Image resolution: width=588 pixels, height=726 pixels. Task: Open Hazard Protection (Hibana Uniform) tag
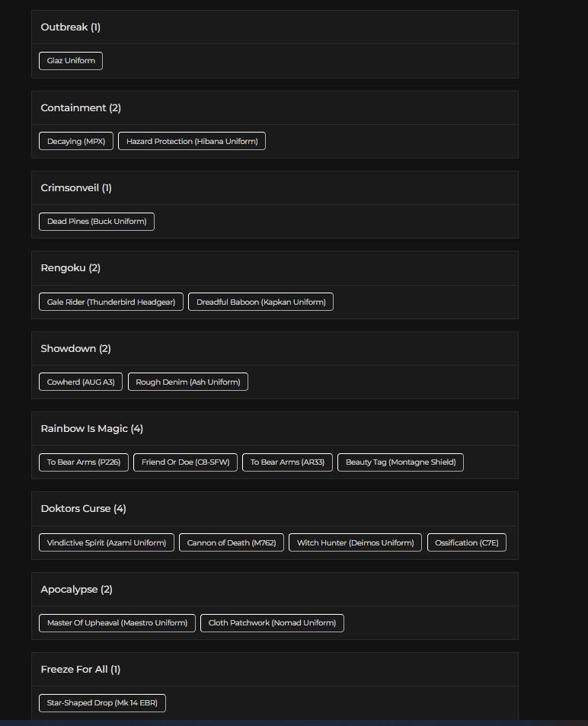coord(192,141)
